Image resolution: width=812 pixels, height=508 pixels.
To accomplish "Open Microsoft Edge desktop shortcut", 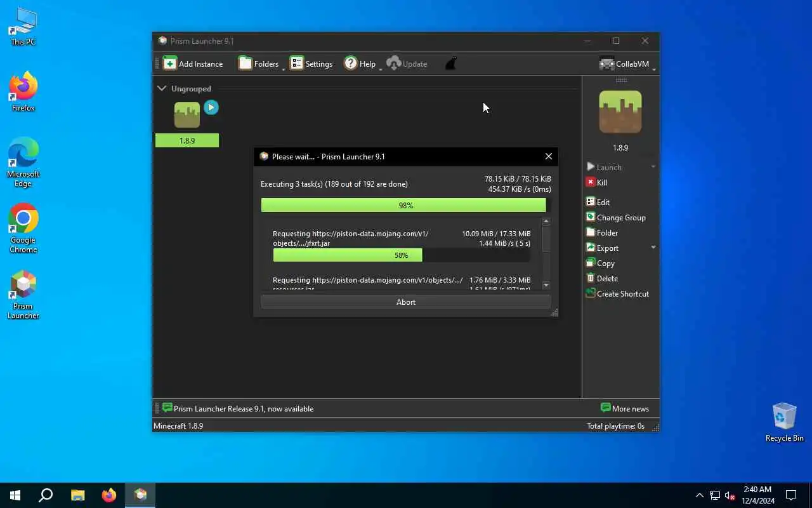I will (x=23, y=163).
